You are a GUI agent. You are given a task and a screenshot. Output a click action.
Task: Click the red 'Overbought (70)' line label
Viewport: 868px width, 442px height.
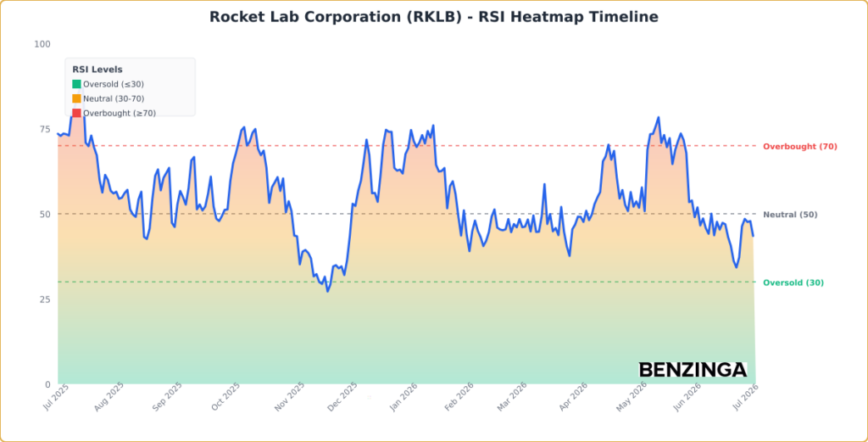pos(800,147)
